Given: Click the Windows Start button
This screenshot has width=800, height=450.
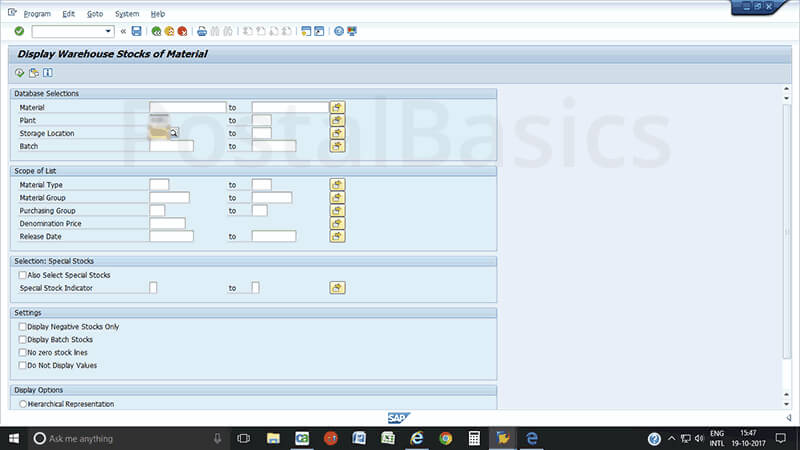Looking at the screenshot, I should click(14, 438).
